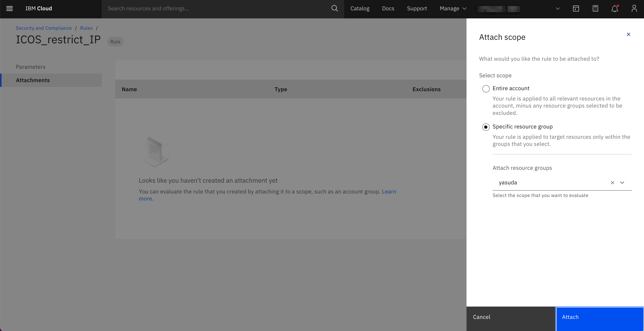This screenshot has height=331, width=644.
Task: Open the Manage dropdown menu
Action: coord(453,9)
